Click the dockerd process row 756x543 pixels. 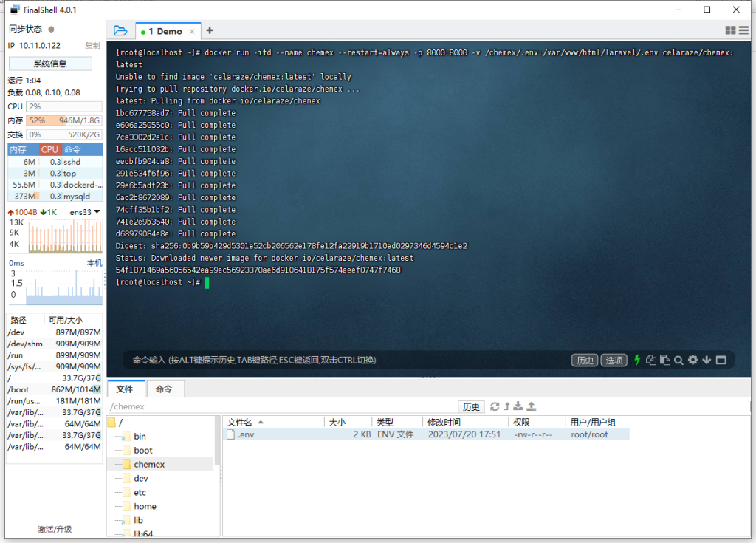tap(55, 185)
